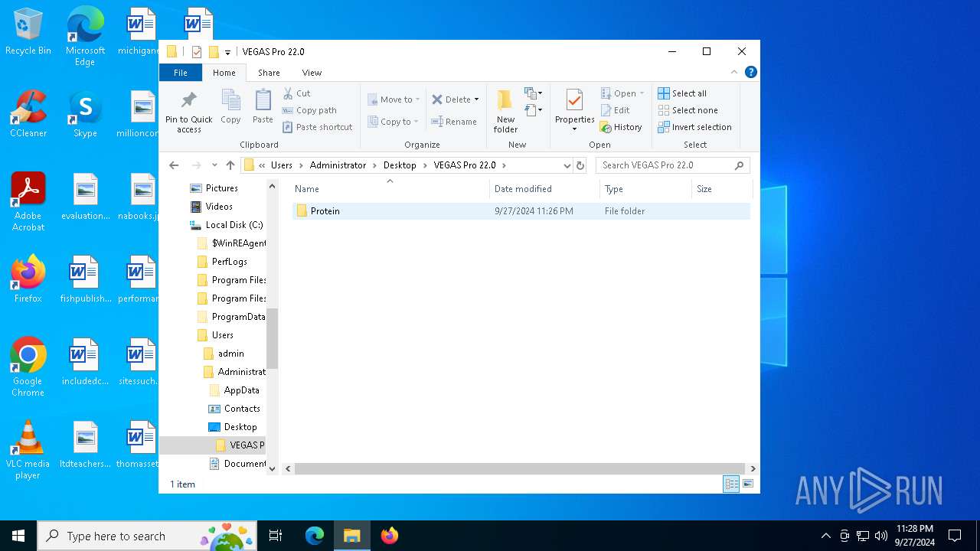This screenshot has width=980, height=551.
Task: Create a New folder from ribbon
Action: pyautogui.click(x=505, y=112)
